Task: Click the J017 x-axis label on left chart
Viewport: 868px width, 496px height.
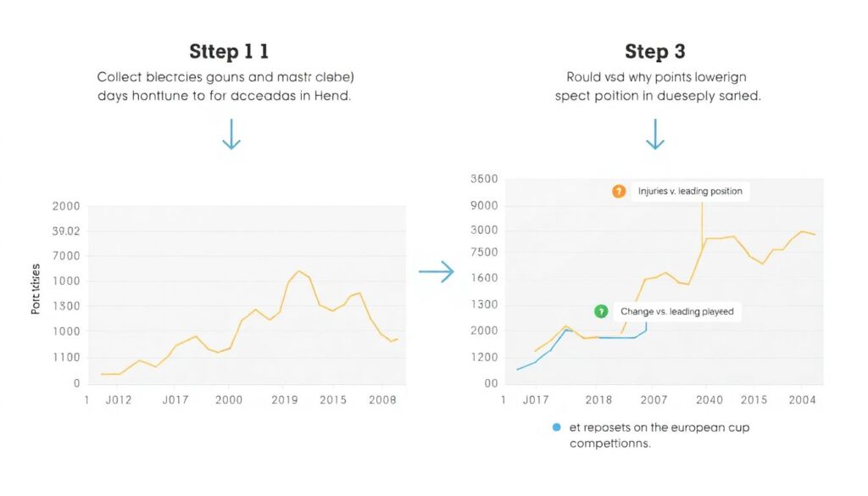Action: pos(175,399)
